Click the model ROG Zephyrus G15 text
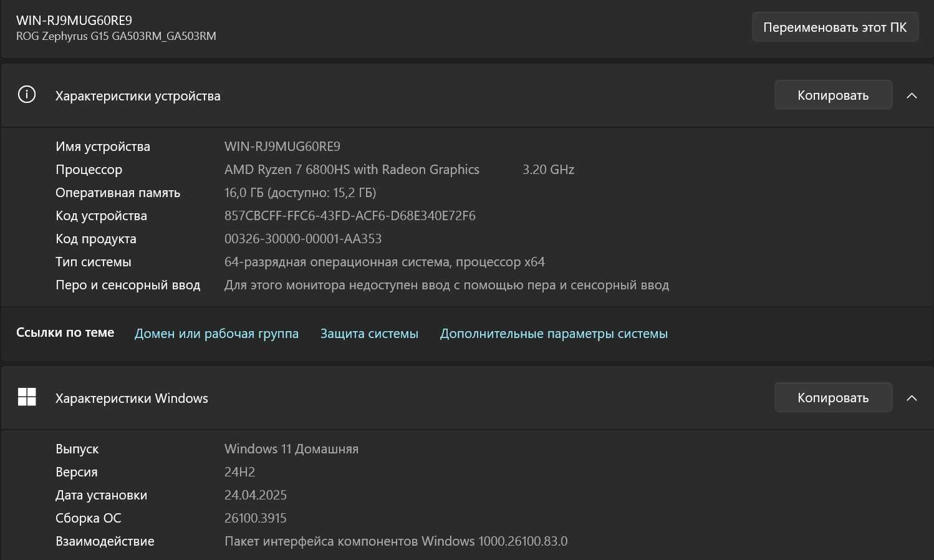 click(116, 36)
